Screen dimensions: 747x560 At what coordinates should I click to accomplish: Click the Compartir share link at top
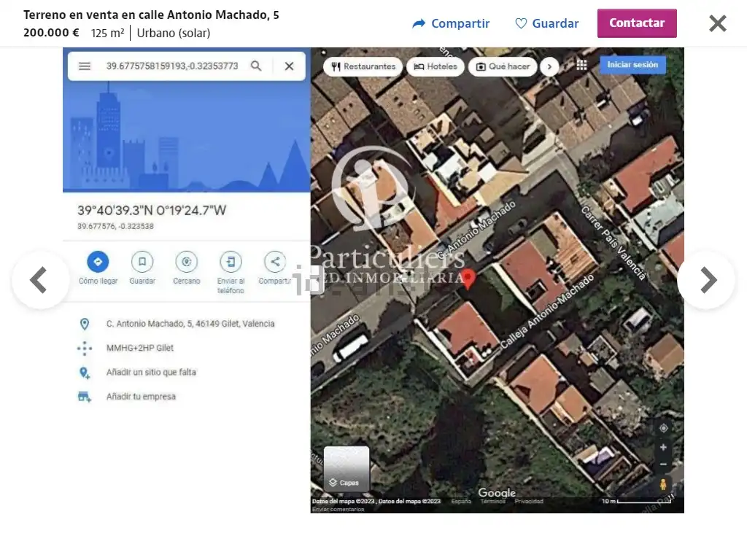pyautogui.click(x=451, y=23)
